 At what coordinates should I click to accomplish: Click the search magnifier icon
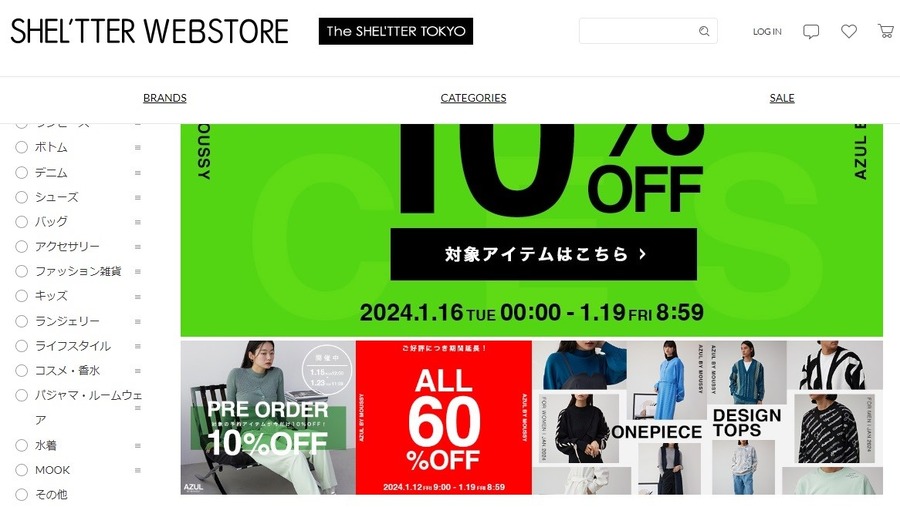(x=704, y=31)
